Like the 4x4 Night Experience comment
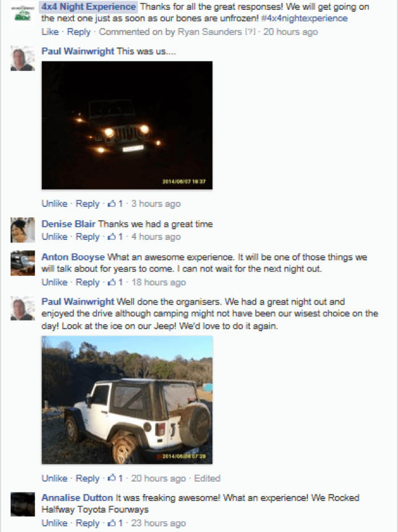 coord(50,32)
